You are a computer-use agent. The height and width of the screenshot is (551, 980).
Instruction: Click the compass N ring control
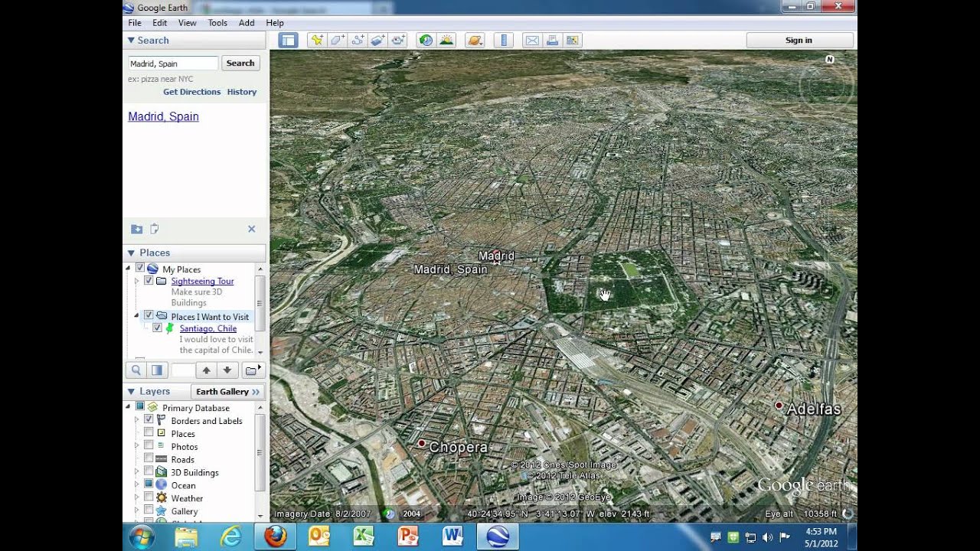pos(829,59)
